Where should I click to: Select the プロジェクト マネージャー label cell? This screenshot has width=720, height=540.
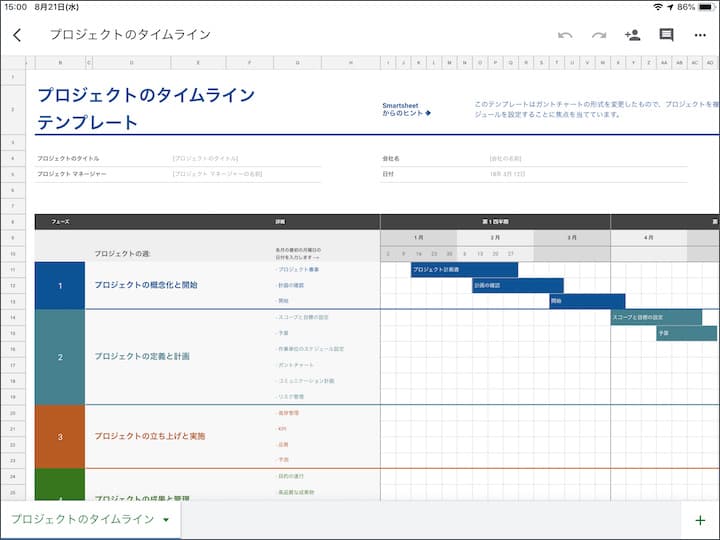coord(72,174)
